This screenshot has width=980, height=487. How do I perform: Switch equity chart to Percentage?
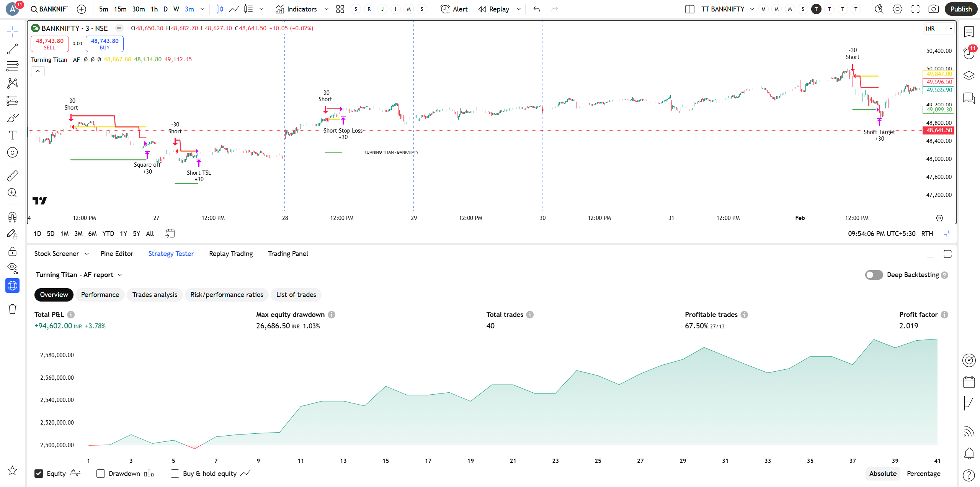923,474
